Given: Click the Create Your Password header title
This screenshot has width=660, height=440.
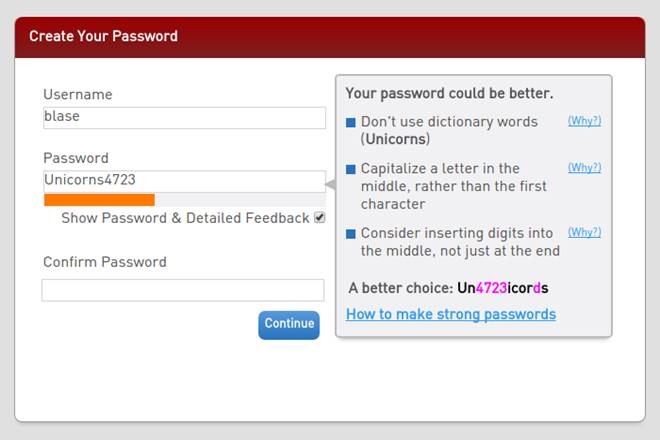Looking at the screenshot, I should (103, 36).
